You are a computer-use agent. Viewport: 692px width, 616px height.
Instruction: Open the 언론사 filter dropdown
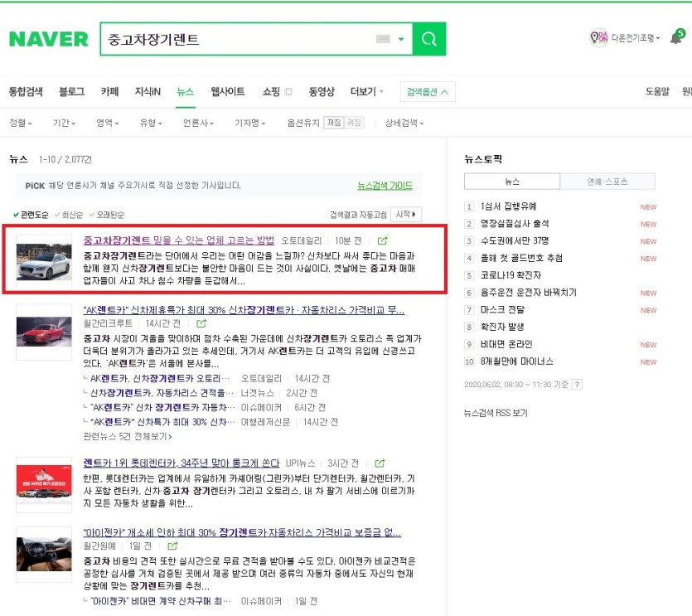pos(198,124)
